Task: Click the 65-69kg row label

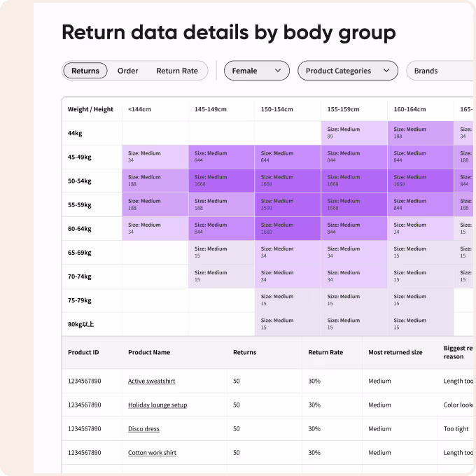Action: (x=80, y=253)
